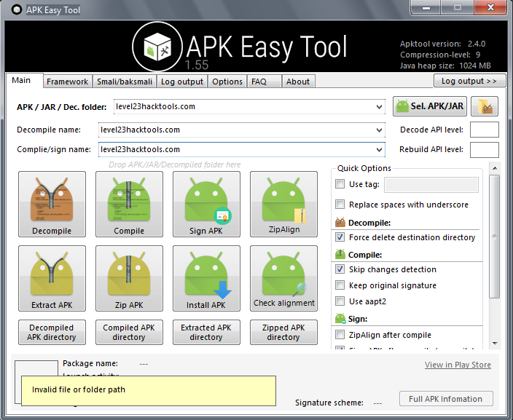Click the Compile section android icon

[340, 254]
